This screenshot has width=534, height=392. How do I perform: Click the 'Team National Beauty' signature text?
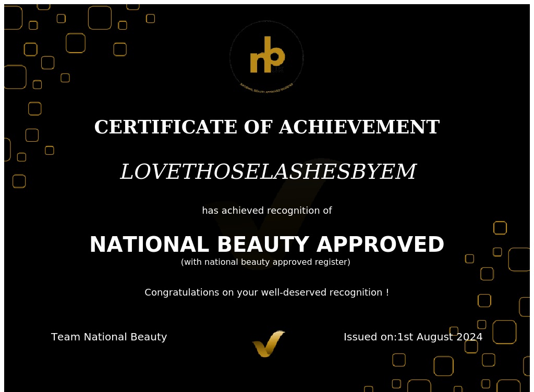[x=109, y=337]
